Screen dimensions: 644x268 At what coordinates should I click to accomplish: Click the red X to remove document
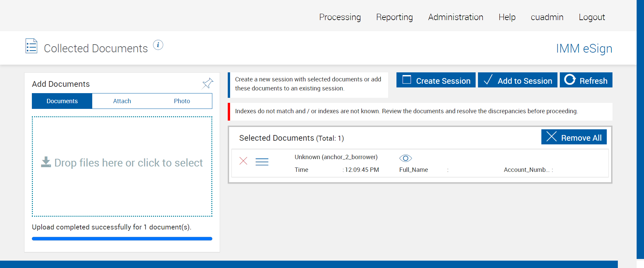pyautogui.click(x=244, y=161)
